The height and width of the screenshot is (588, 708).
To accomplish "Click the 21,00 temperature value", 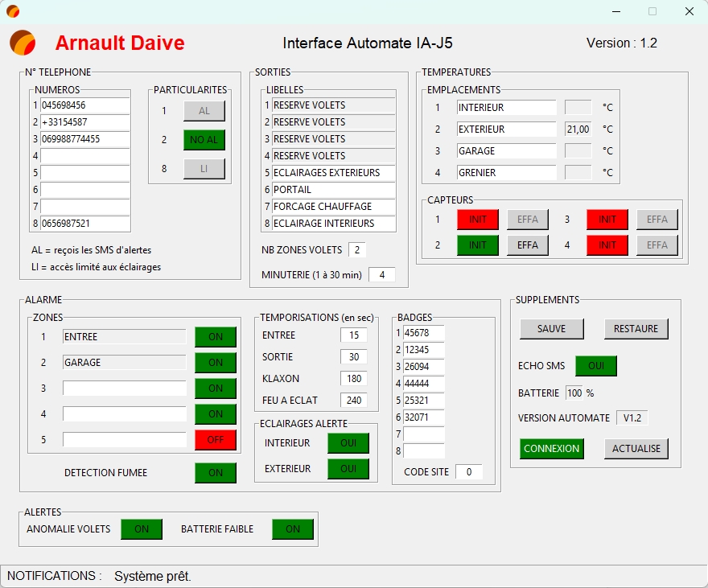I will [x=578, y=129].
